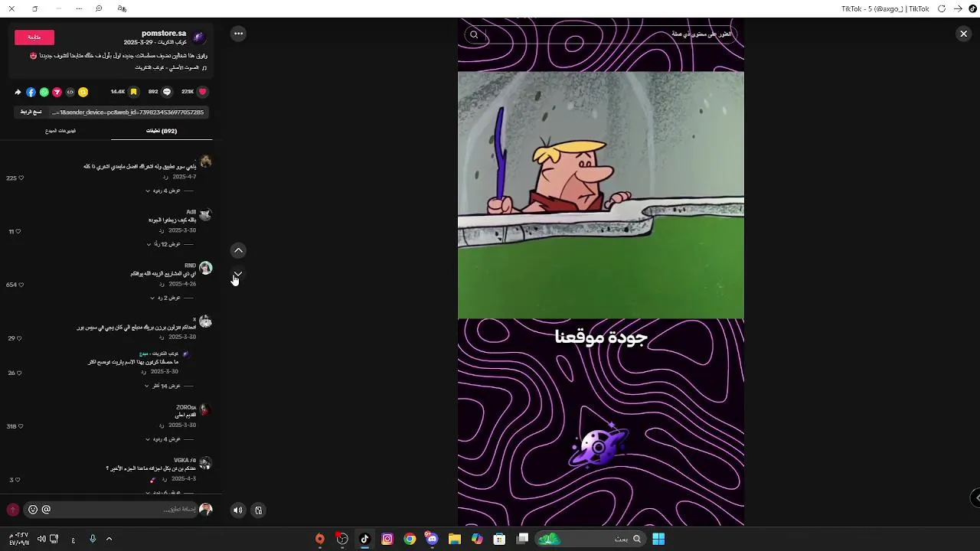980x551 pixels.
Task: Click the copy link button
Action: pyautogui.click(x=31, y=112)
